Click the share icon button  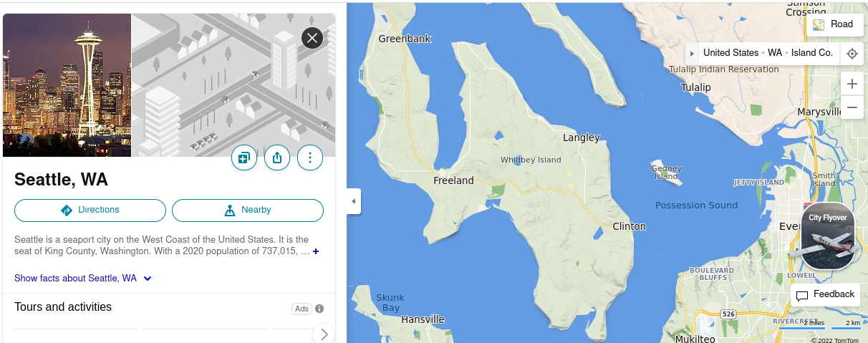click(277, 158)
